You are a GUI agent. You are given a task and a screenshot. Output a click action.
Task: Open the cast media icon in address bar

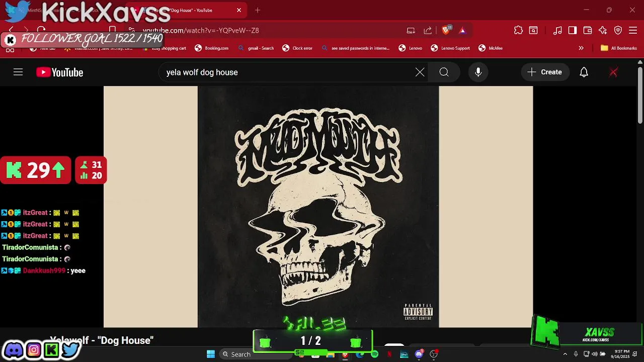click(411, 30)
